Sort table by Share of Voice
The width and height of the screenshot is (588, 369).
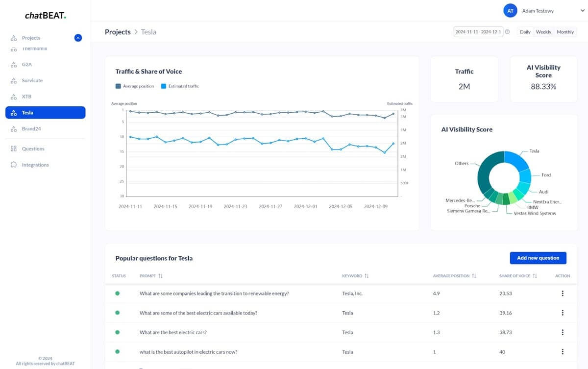535,276
